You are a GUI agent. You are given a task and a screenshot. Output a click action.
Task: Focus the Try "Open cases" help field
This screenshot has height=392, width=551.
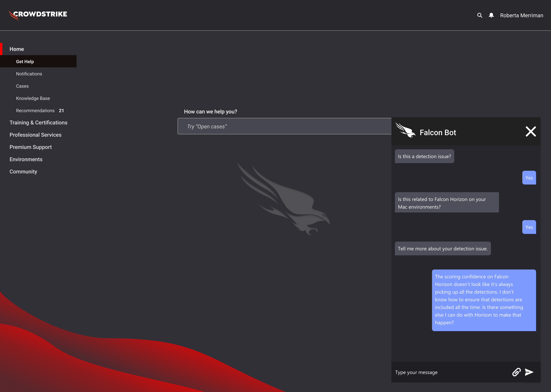[x=284, y=126]
